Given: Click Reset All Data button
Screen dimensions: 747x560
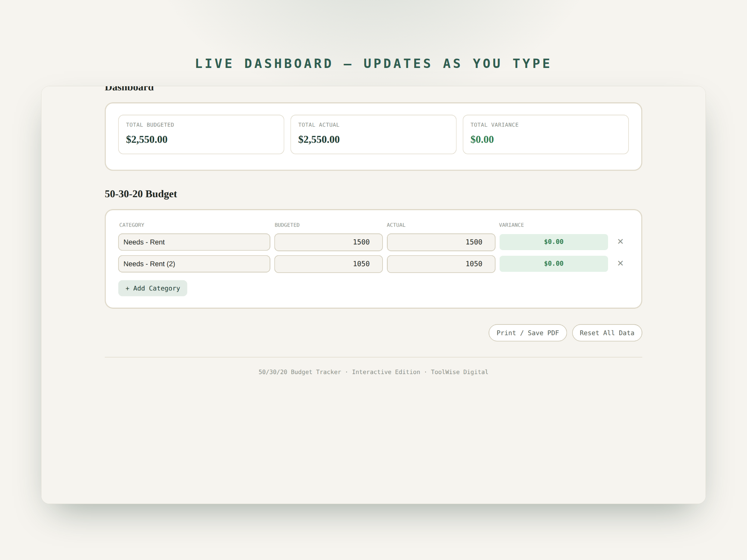Looking at the screenshot, I should click(x=607, y=333).
